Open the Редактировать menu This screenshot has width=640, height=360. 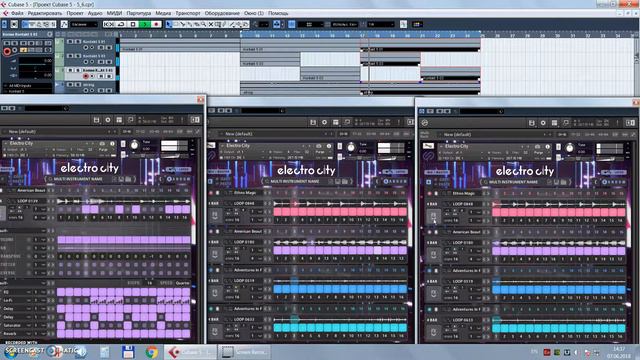click(45, 13)
